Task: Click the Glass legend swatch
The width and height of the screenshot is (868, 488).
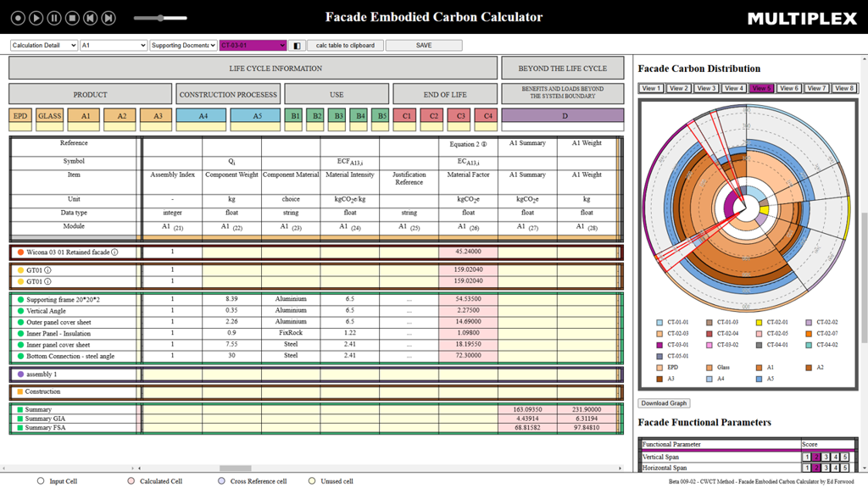Action: [x=709, y=368]
